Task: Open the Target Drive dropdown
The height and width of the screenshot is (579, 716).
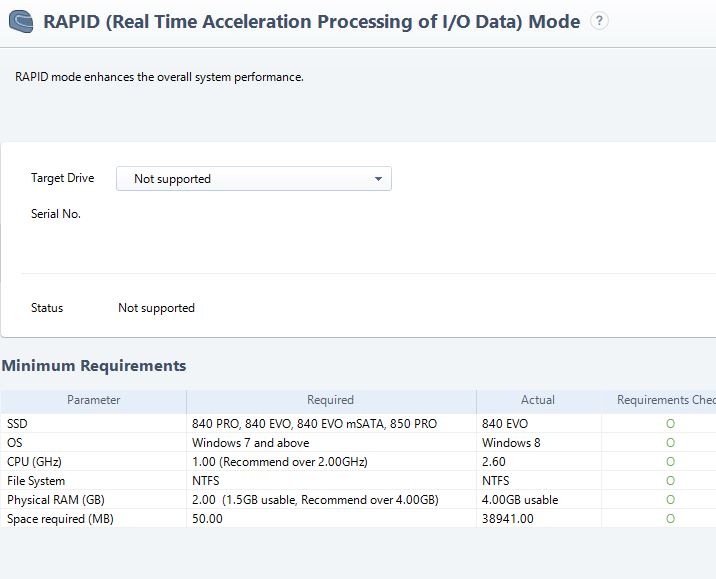Action: (x=254, y=179)
